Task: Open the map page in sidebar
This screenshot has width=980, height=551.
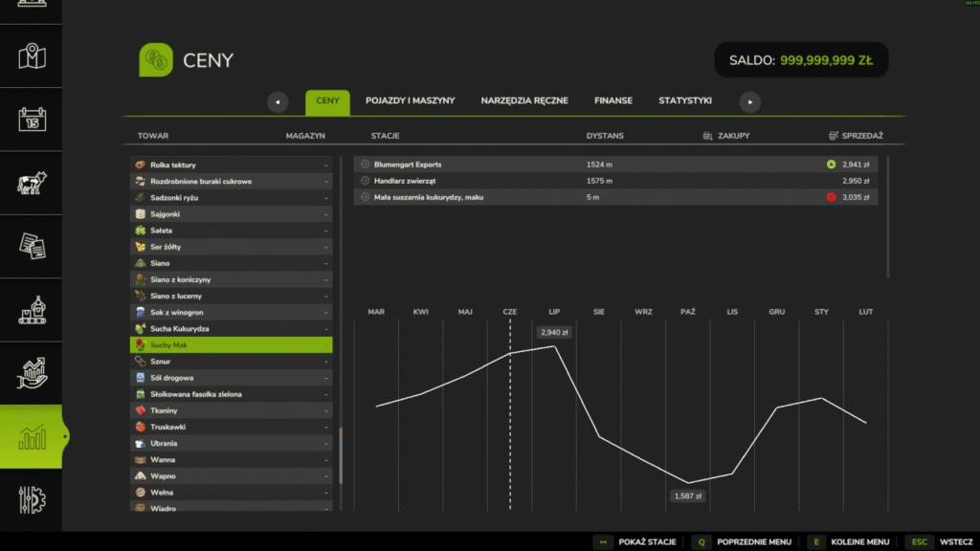Action: click(x=32, y=56)
